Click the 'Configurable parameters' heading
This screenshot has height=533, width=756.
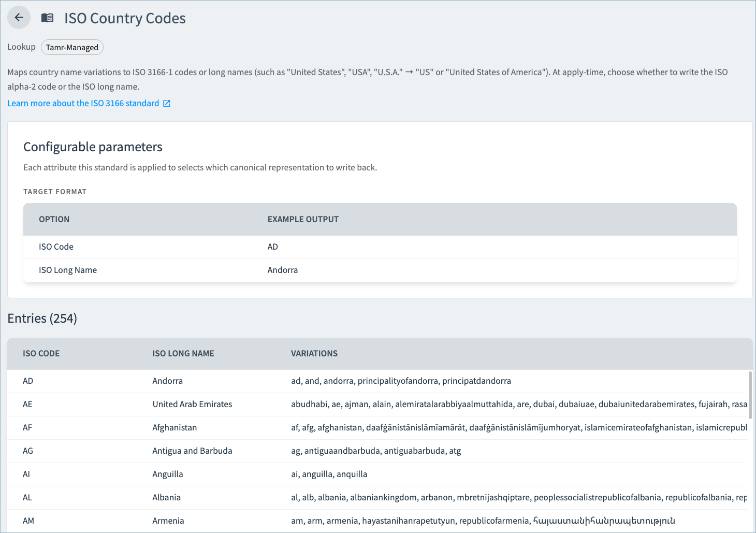pyautogui.click(x=93, y=147)
